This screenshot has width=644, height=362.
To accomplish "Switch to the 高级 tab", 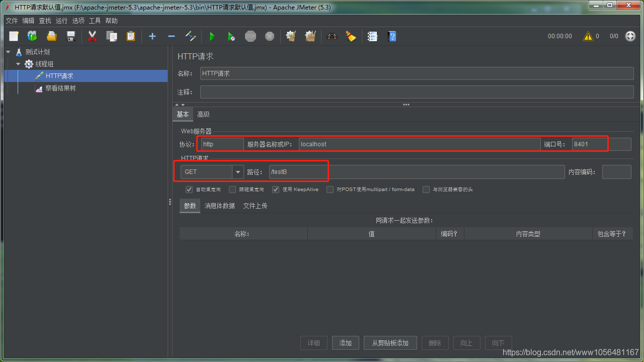I will click(x=203, y=114).
